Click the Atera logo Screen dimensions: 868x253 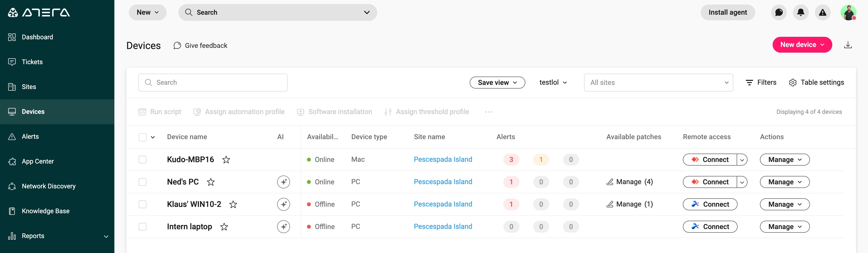[x=39, y=12]
